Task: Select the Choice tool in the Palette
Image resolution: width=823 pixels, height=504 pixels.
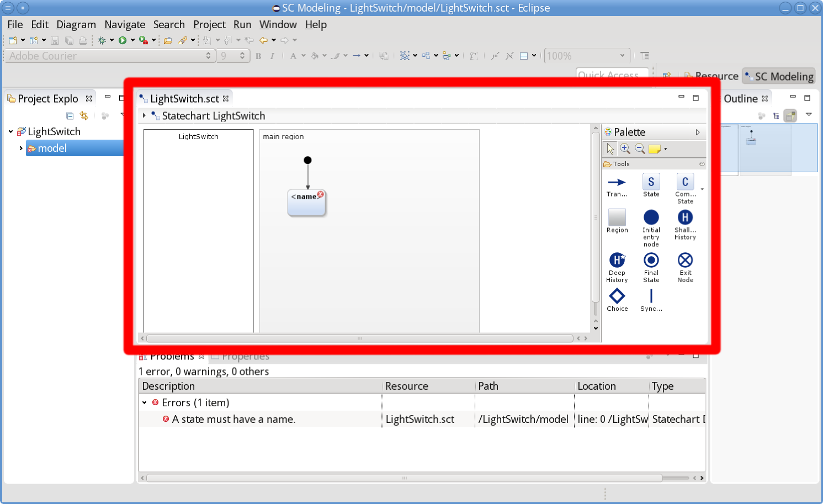Action: pos(617,300)
